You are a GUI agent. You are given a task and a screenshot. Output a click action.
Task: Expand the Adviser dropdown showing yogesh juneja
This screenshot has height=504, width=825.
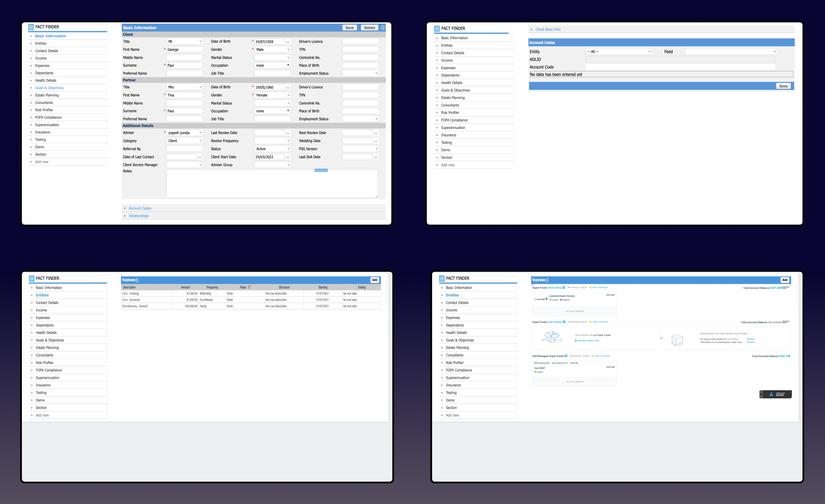184,133
